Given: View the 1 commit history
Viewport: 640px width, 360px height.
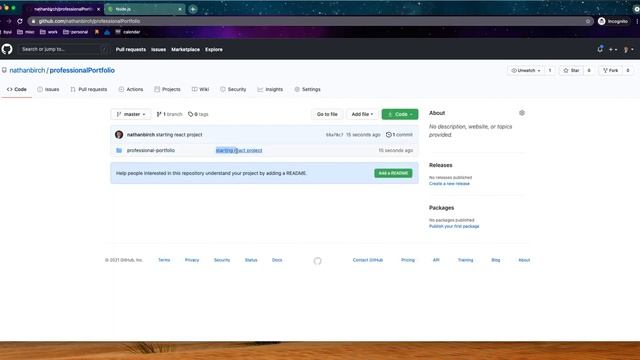Looking at the screenshot, I should pos(399,135).
